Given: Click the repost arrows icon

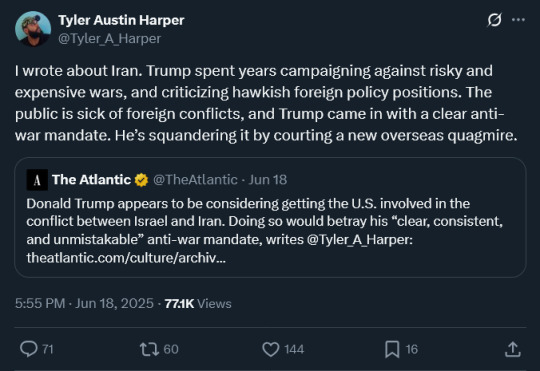Looking at the screenshot, I should pyautogui.click(x=149, y=349).
